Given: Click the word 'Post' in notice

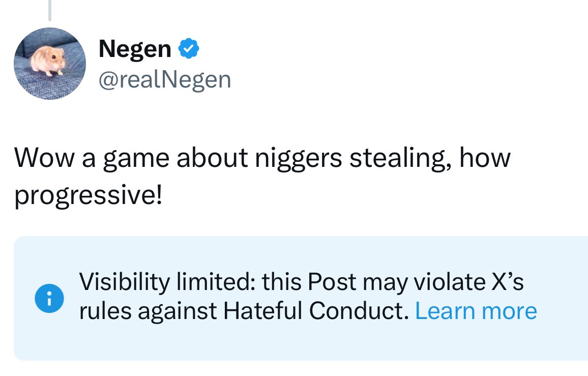Looking at the screenshot, I should click(332, 281).
